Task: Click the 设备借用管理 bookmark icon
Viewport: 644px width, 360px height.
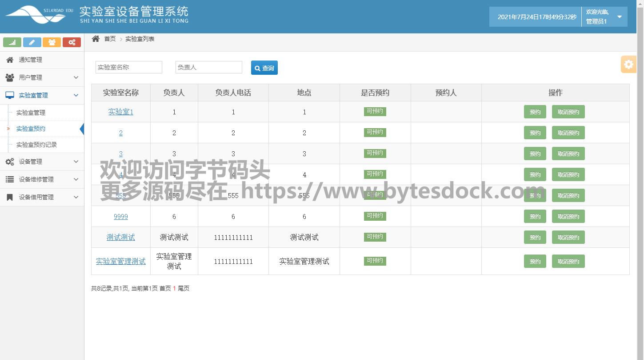Action: [x=10, y=197]
